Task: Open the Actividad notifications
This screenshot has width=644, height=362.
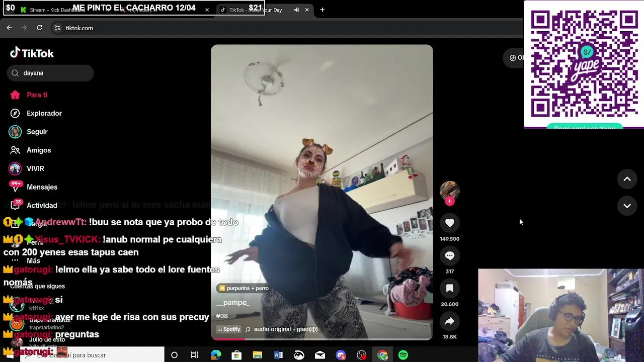Action: point(42,206)
